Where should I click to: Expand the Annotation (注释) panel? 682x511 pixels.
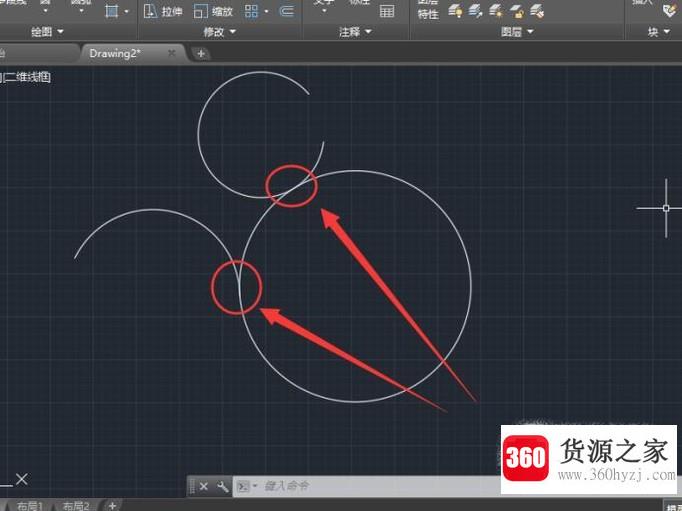(x=355, y=32)
